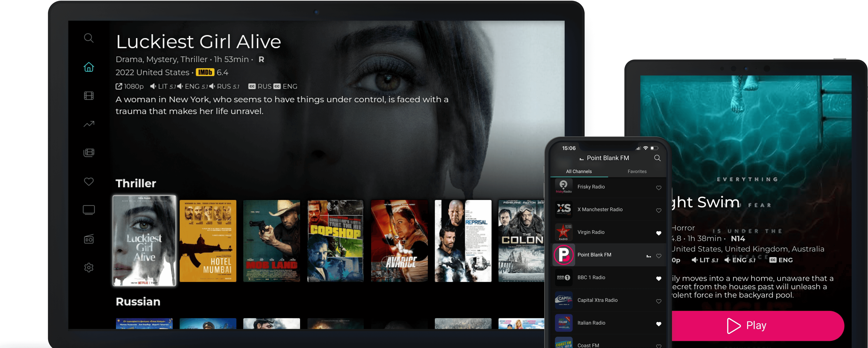This screenshot has width=868, height=348.
Task: Click the CC RUS subtitle label
Action: tap(260, 87)
